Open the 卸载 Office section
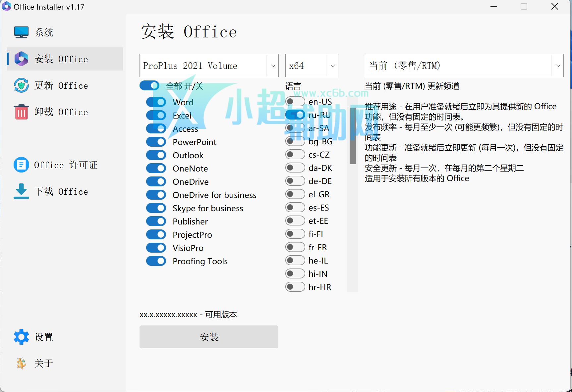Viewport: 572px width, 392px height. (x=65, y=112)
